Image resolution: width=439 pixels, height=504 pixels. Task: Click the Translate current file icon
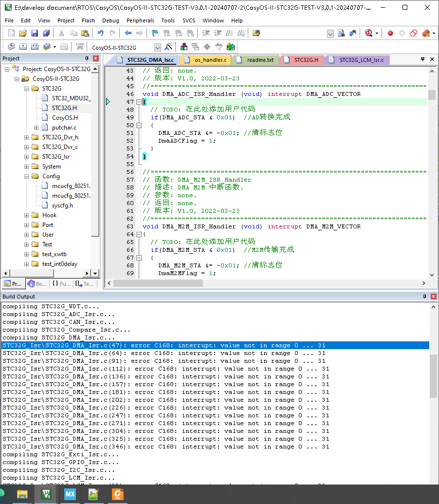click(11, 47)
